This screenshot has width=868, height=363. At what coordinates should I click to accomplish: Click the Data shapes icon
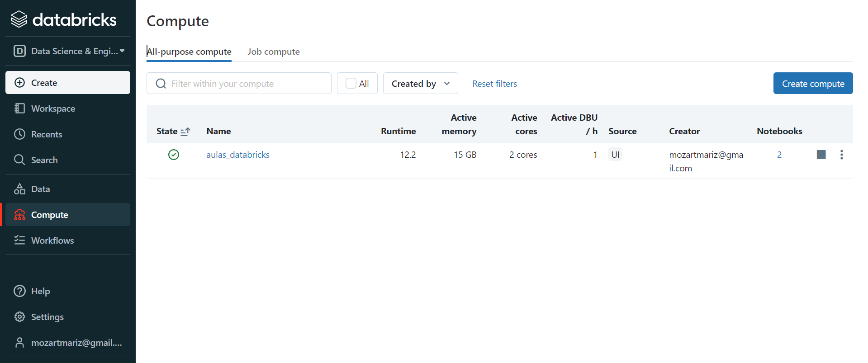tap(19, 189)
